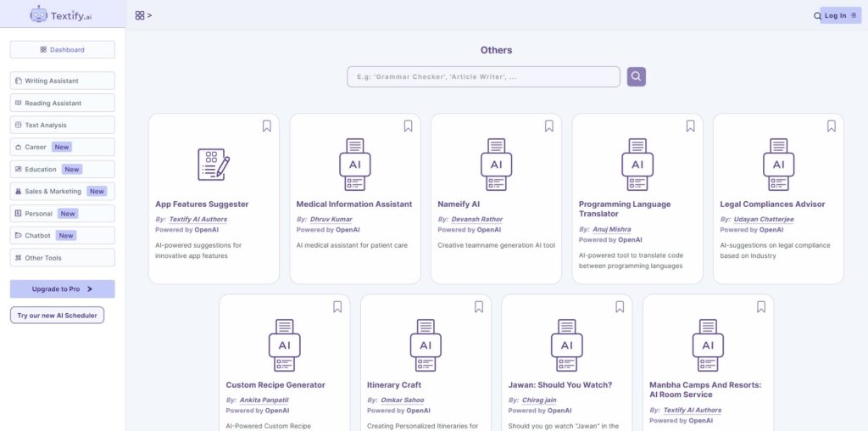Click the magnifier icon beside Log In

coord(817,16)
